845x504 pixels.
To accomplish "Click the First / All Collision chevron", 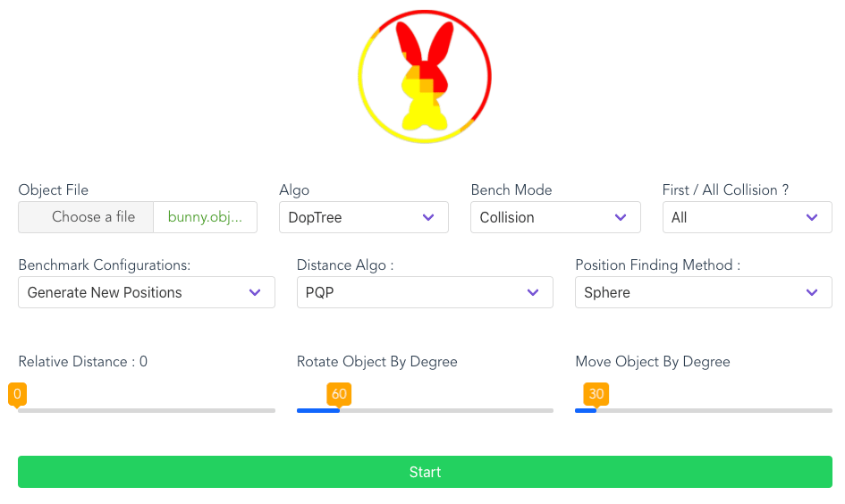I will pos(812,217).
